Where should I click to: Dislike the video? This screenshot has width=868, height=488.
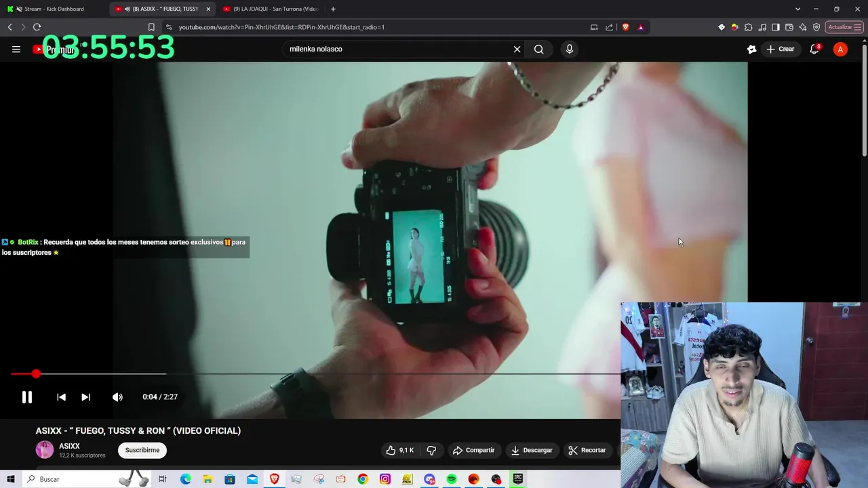(431, 450)
